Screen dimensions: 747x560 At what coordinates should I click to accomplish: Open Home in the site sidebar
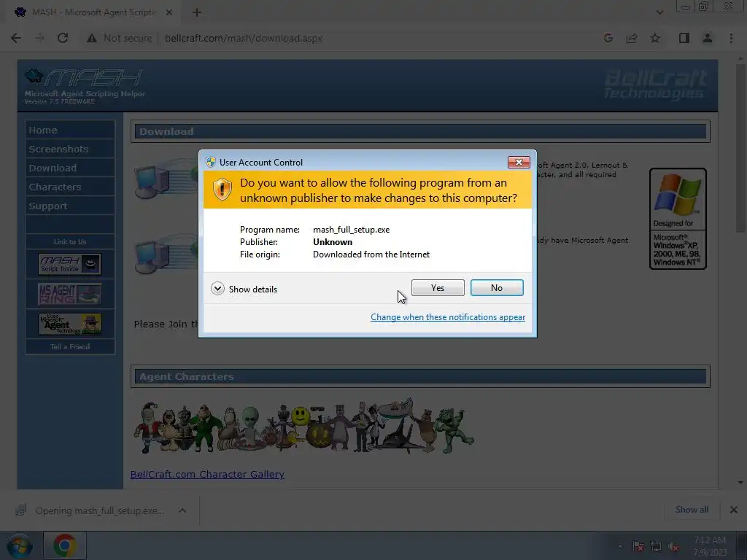(x=70, y=130)
